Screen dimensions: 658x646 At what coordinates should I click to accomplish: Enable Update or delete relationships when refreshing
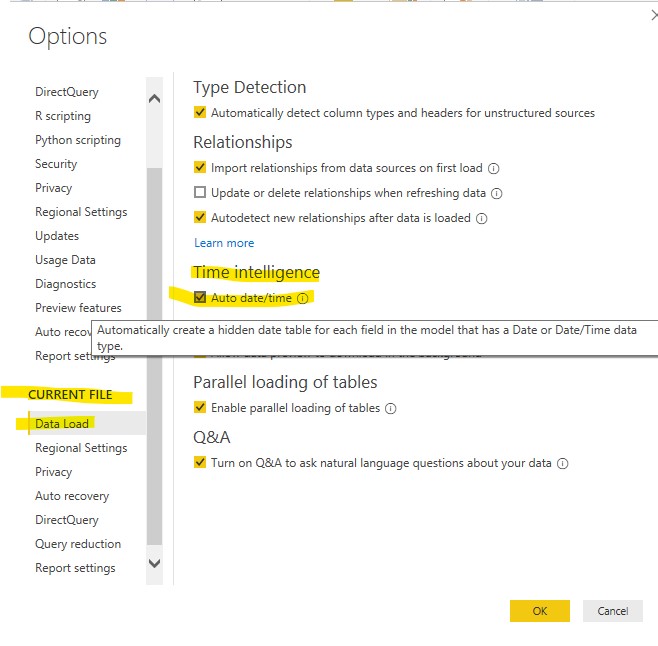coord(200,192)
